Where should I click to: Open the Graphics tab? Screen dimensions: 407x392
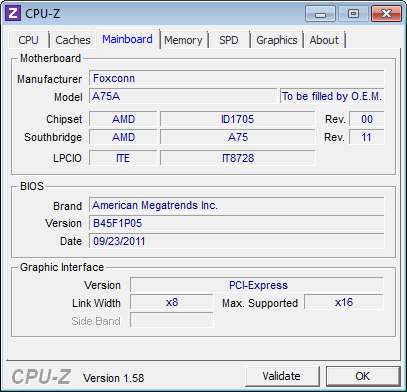coord(277,40)
